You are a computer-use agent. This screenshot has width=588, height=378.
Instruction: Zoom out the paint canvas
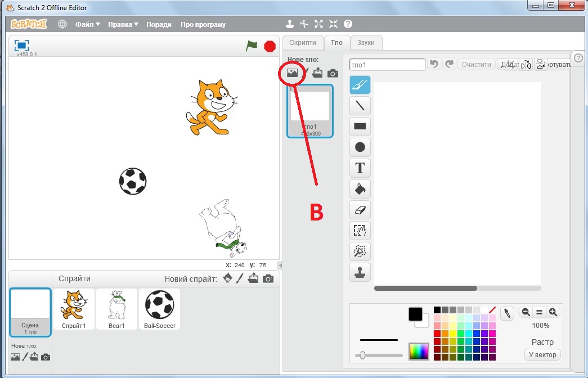point(526,312)
